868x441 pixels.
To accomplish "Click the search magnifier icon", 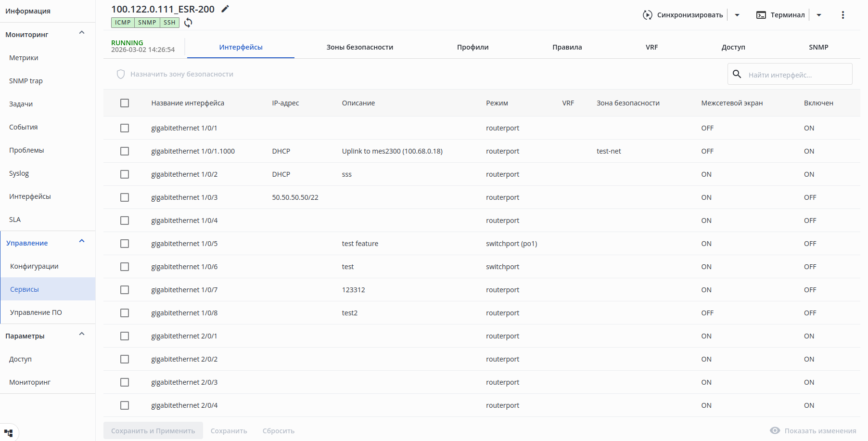I will pyautogui.click(x=737, y=74).
